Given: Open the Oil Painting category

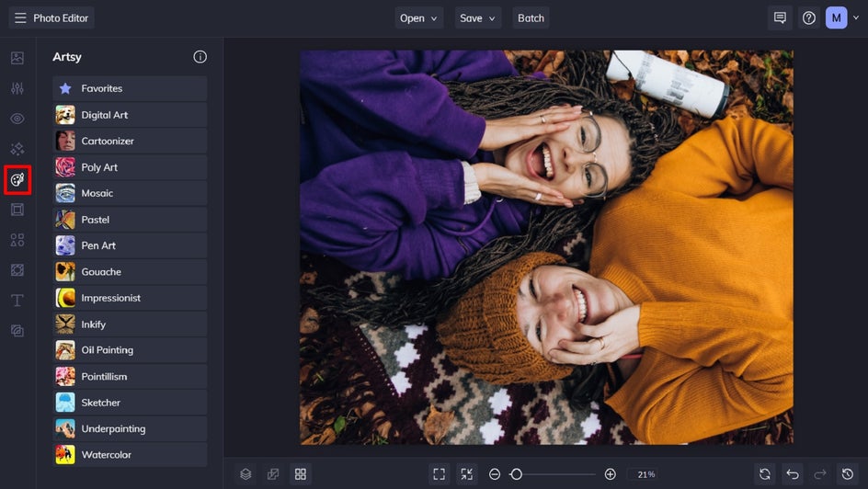Looking at the screenshot, I should point(130,350).
